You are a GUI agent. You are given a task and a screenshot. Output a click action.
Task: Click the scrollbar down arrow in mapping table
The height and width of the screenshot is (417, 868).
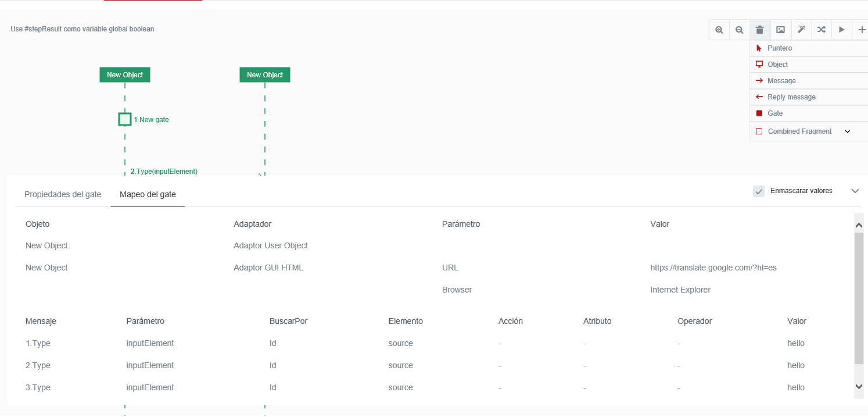coord(859,386)
